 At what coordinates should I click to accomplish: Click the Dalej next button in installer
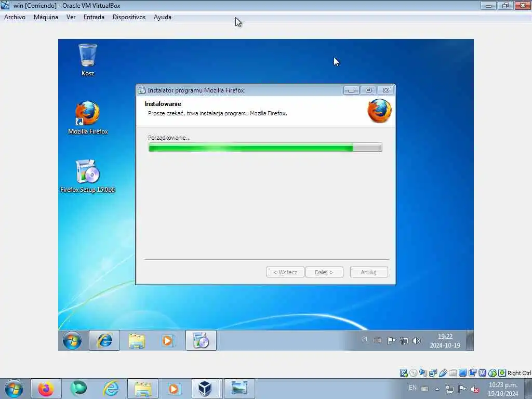point(324,272)
